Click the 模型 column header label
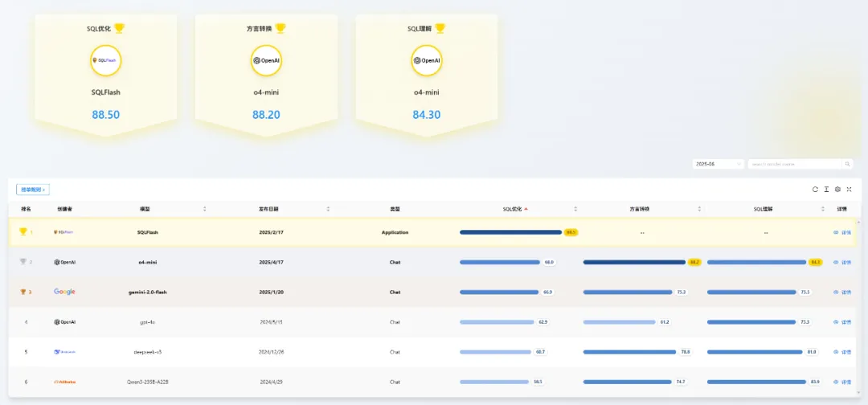The width and height of the screenshot is (868, 405). tap(145, 209)
